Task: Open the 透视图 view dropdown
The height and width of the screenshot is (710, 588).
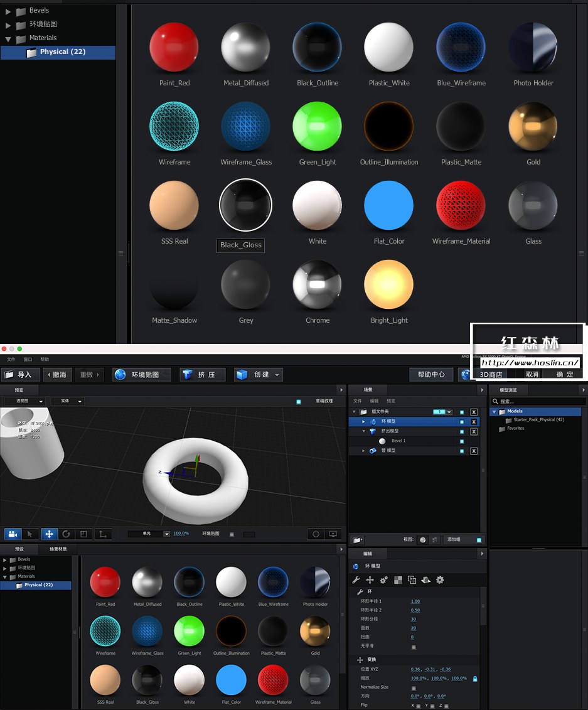Action: [25, 401]
